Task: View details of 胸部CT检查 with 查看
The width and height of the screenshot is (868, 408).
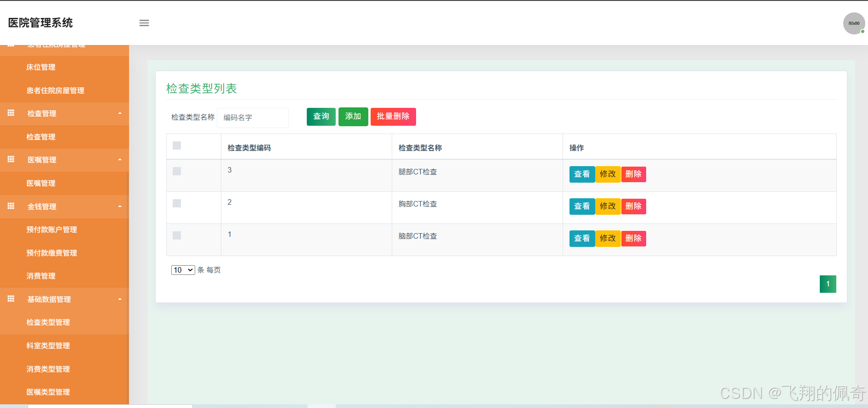Action: (582, 207)
